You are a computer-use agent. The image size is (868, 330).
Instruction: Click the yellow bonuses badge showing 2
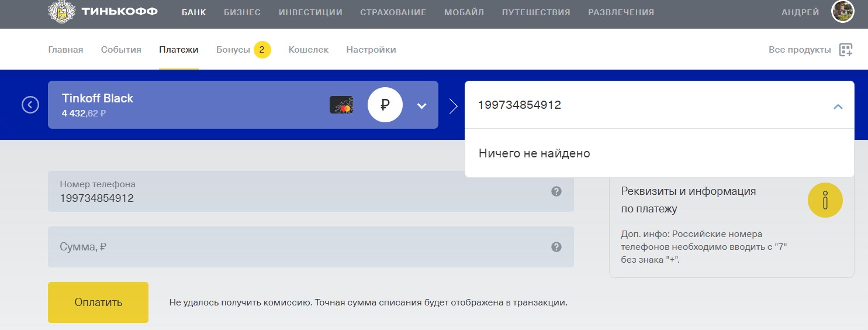[262, 50]
